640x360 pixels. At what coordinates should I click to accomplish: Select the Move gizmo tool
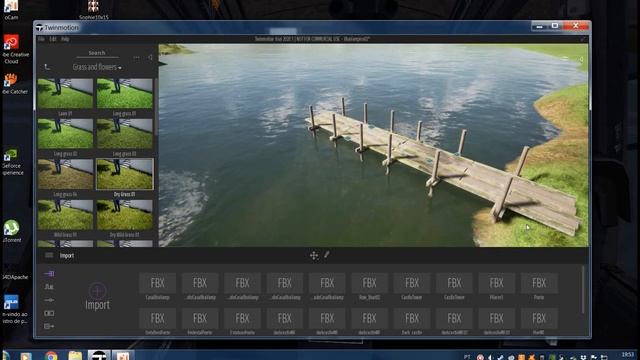point(314,256)
